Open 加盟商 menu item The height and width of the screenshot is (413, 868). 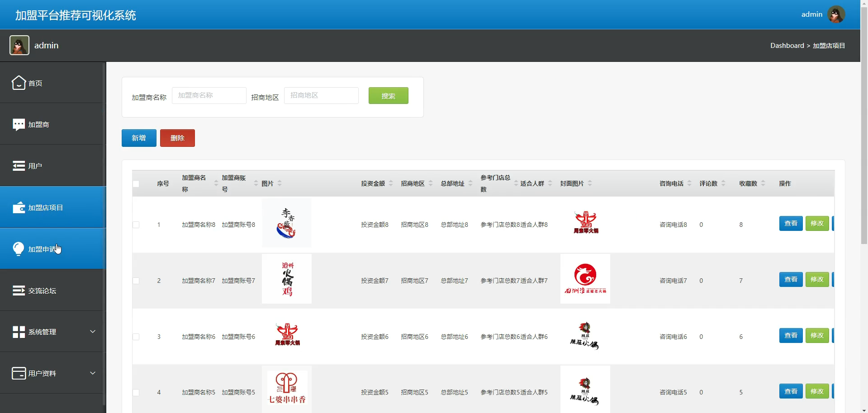53,124
